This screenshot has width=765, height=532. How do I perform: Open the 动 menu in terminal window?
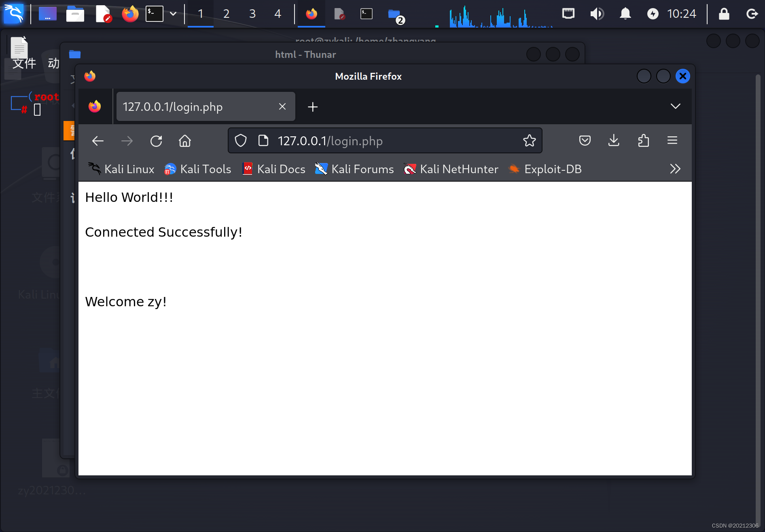53,63
